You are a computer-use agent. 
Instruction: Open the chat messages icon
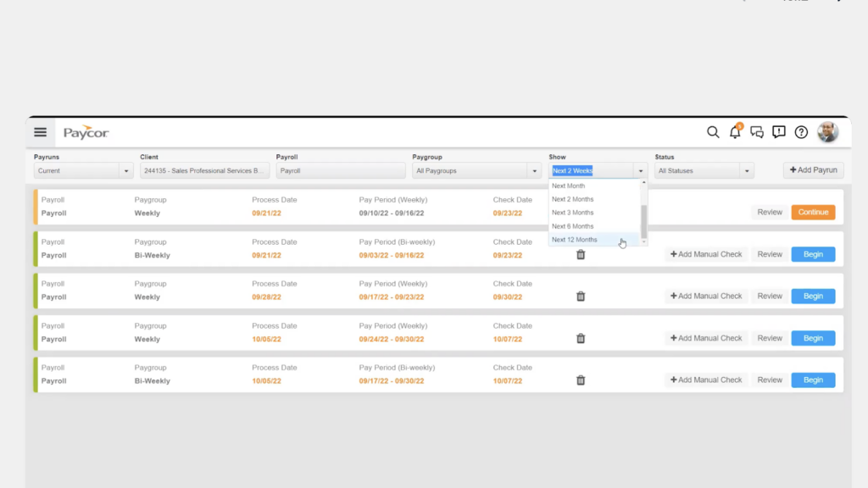pos(757,132)
